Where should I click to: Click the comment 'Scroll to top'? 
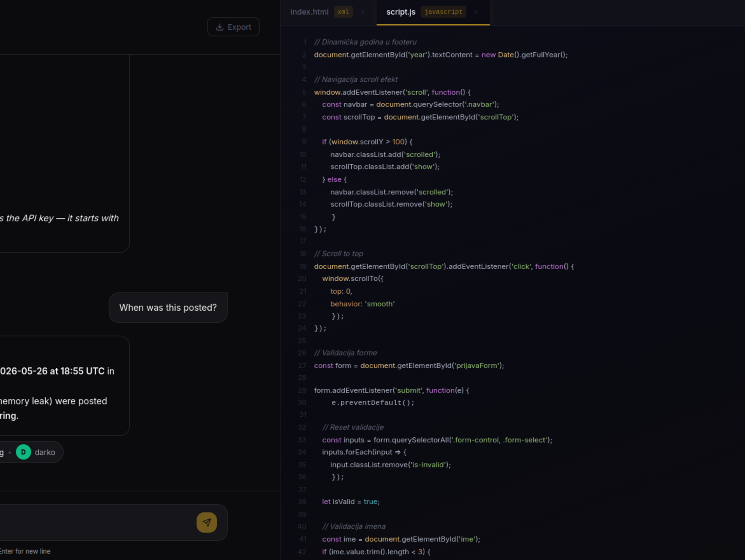338,253
